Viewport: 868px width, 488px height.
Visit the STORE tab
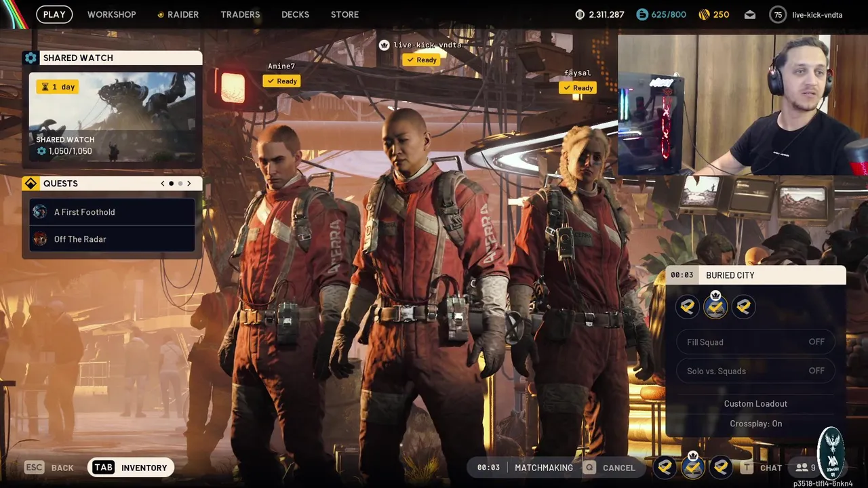(344, 14)
